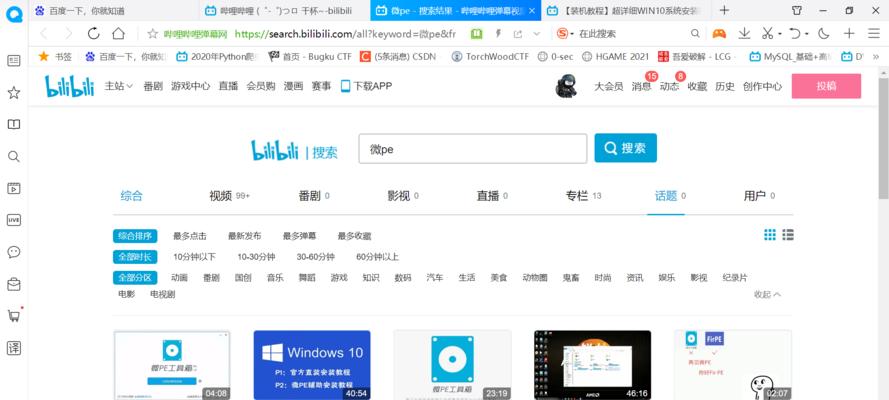The image size is (889, 400).
Task: Sort results by 最多弹幕
Action: [299, 236]
